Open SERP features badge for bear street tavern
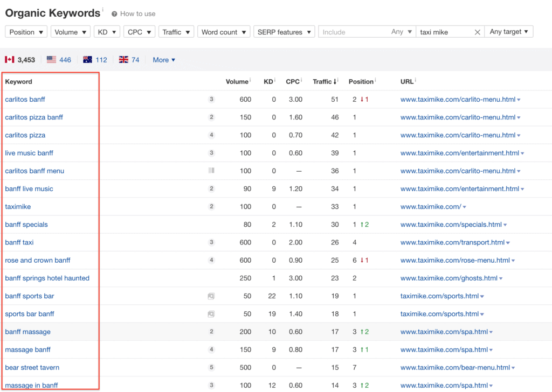Image resolution: width=552 pixels, height=392 pixels. tap(211, 367)
